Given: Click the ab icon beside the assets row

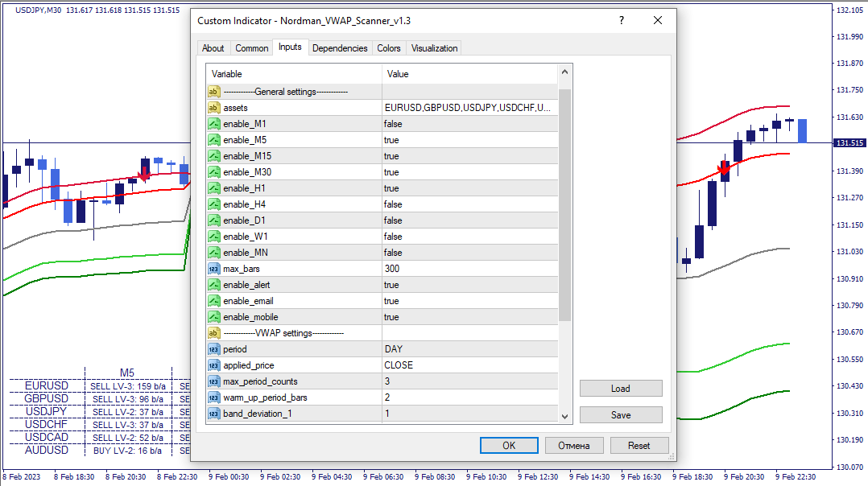Looking at the screenshot, I should pos(213,107).
